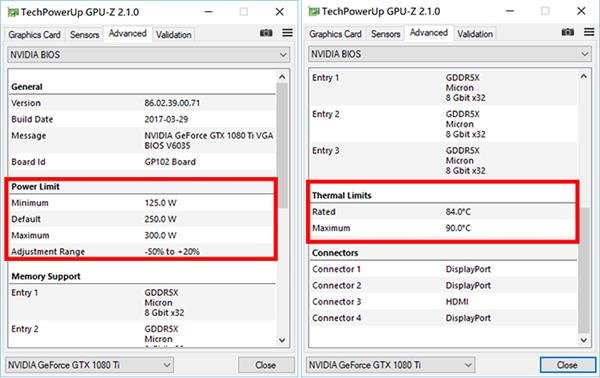Click scroll down arrow in right window list
This screenshot has width=600, height=378.
pos(584,340)
